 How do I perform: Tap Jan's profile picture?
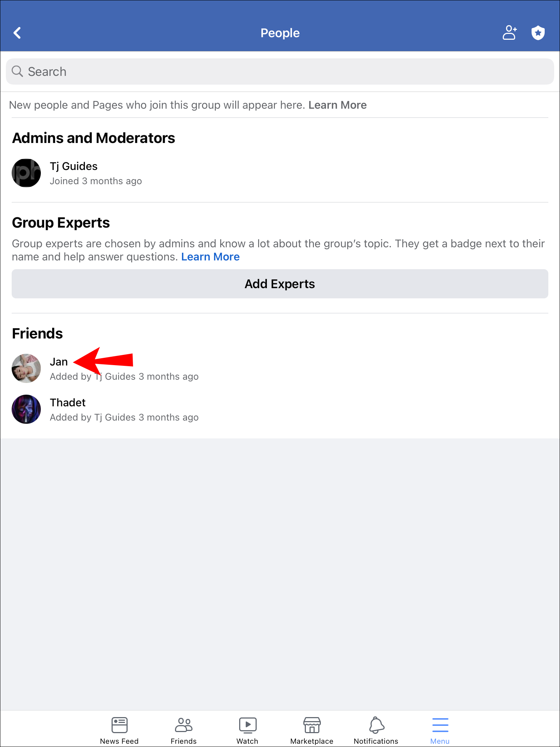click(x=26, y=368)
